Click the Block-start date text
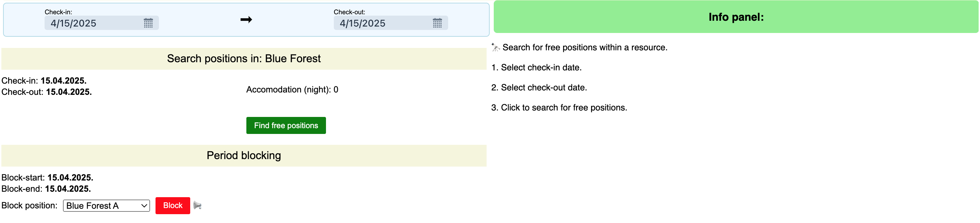The width and height of the screenshot is (980, 223). tap(70, 177)
